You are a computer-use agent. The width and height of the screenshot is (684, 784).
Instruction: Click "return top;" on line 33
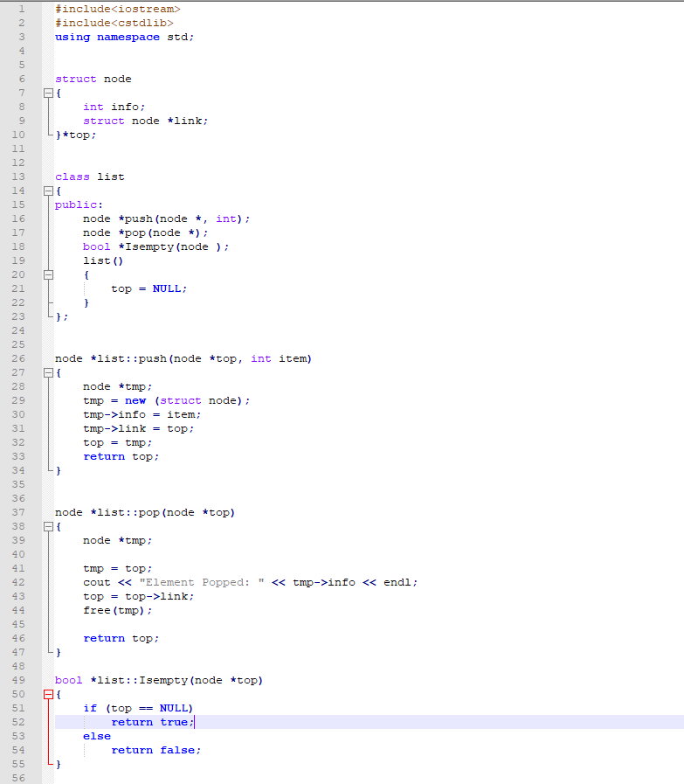click(121, 456)
